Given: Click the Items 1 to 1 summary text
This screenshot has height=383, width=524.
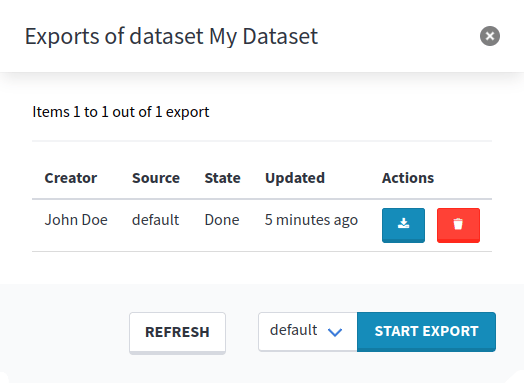Looking at the screenshot, I should click(x=121, y=112).
